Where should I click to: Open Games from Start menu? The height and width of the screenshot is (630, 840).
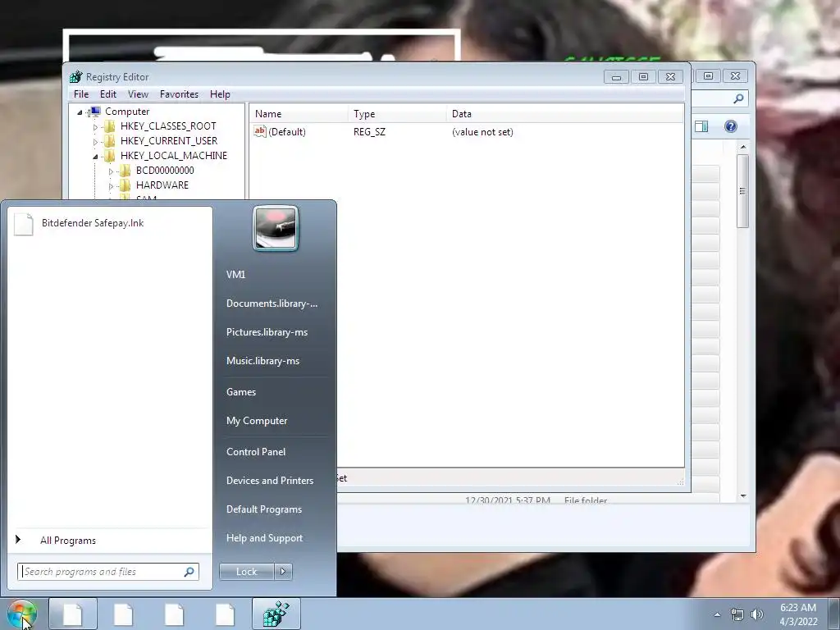coord(241,392)
